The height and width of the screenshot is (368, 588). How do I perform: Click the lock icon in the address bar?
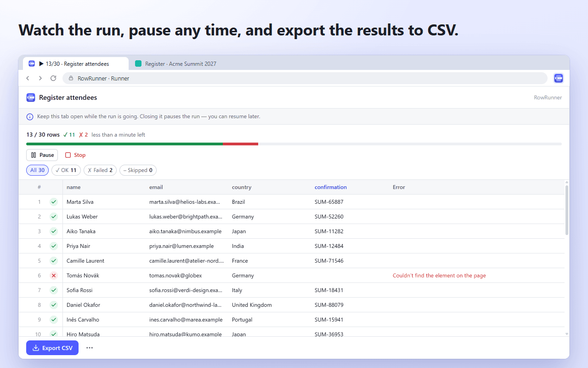click(71, 78)
